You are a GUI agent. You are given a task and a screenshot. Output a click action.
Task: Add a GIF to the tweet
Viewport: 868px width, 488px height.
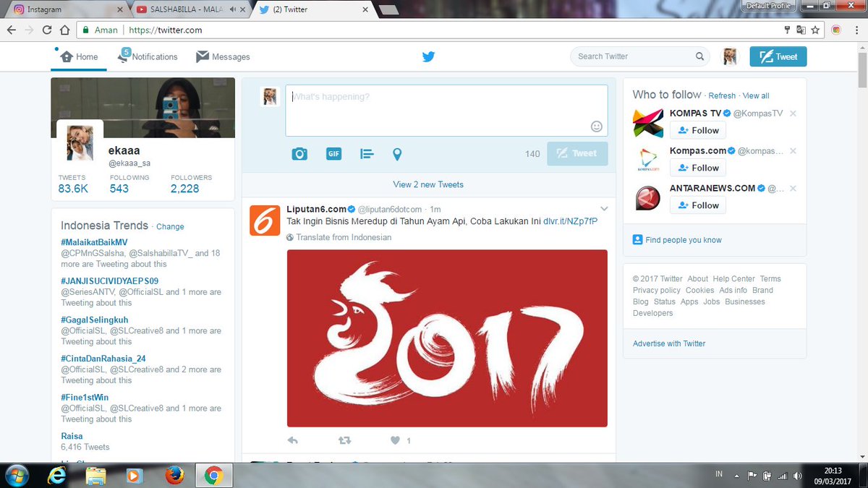[333, 154]
